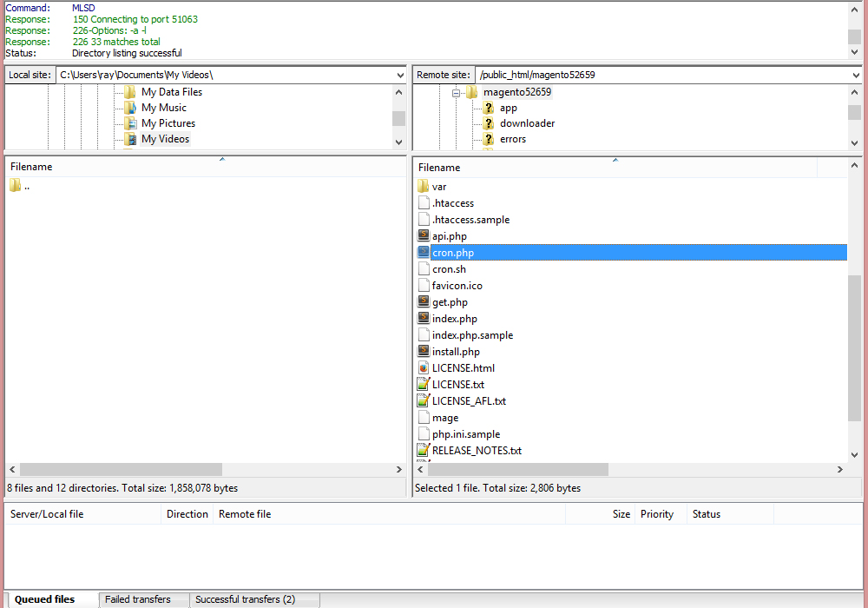Click the api.php file icon
The width and height of the screenshot is (868, 608).
click(x=424, y=236)
